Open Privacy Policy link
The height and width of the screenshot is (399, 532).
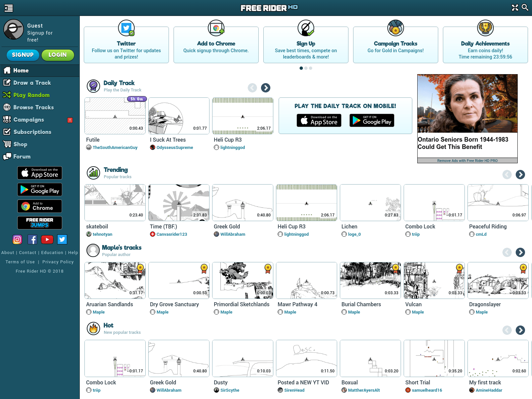click(58, 262)
